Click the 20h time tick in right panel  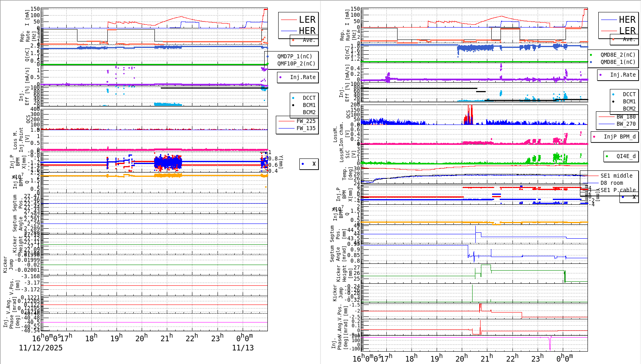(x=462, y=358)
